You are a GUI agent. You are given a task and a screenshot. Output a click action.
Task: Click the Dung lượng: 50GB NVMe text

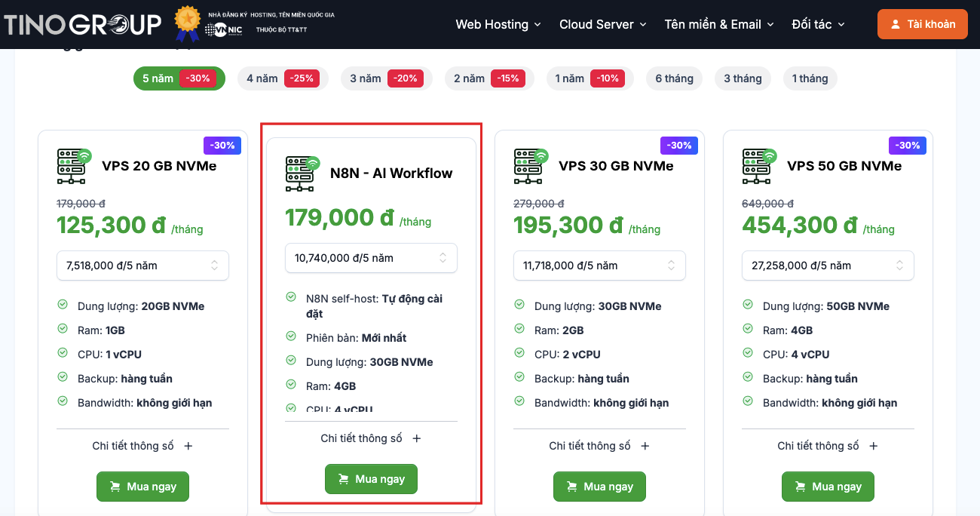click(826, 306)
